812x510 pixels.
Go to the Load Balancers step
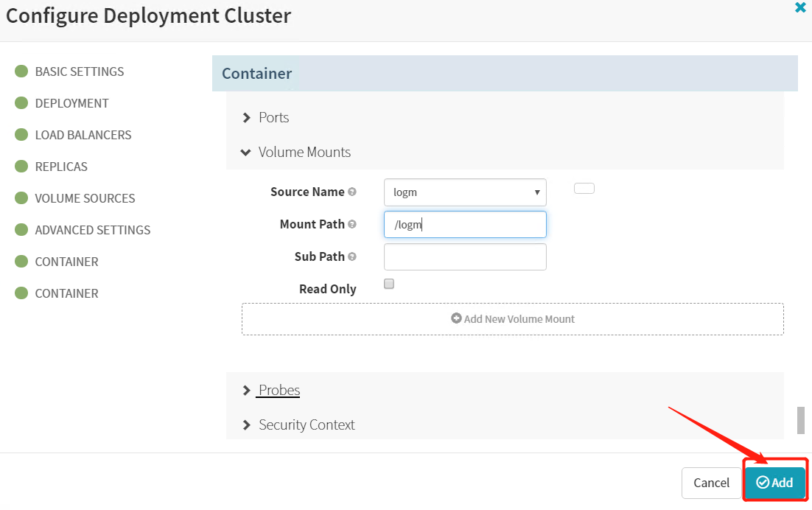click(83, 135)
